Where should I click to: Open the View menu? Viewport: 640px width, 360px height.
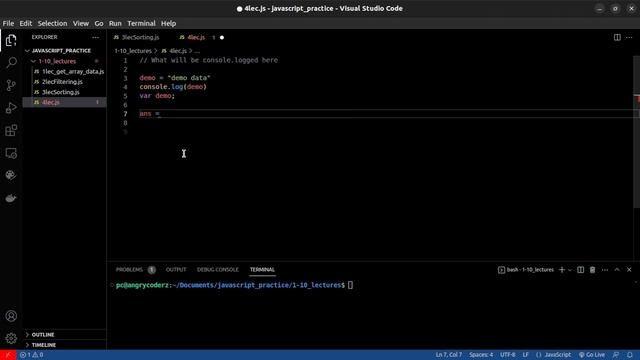(x=81, y=23)
